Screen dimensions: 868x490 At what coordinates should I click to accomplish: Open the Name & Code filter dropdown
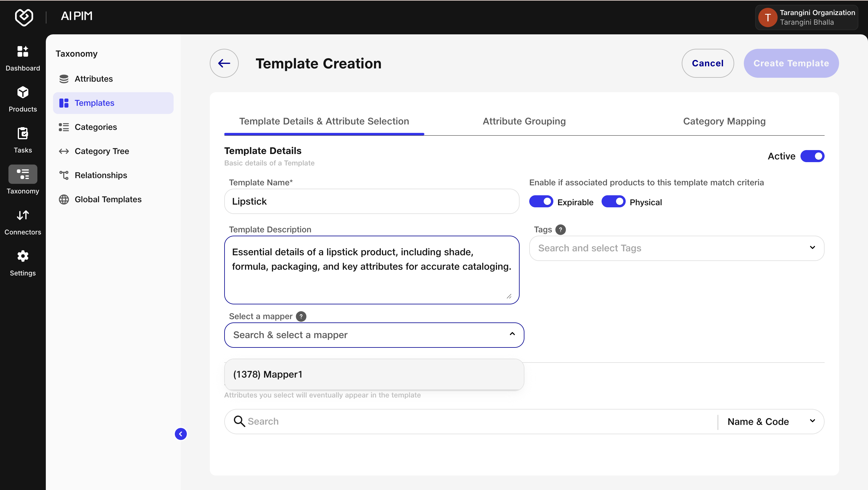point(771,422)
